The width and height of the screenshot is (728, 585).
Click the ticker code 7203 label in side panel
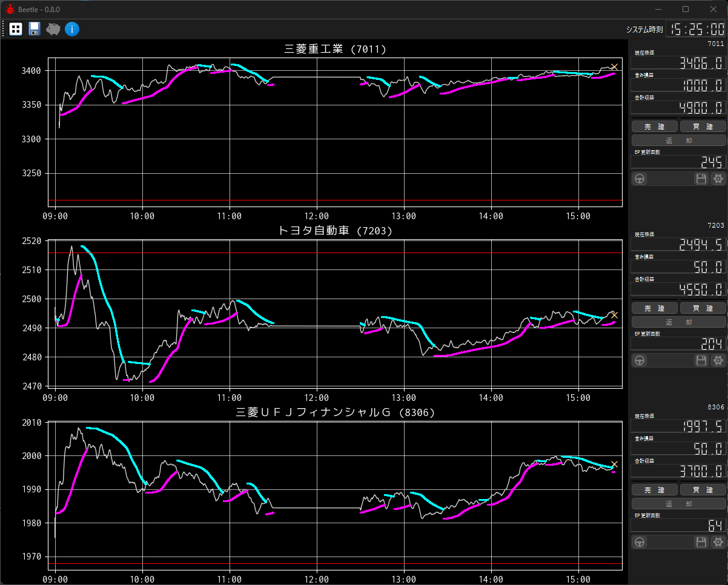click(715, 225)
